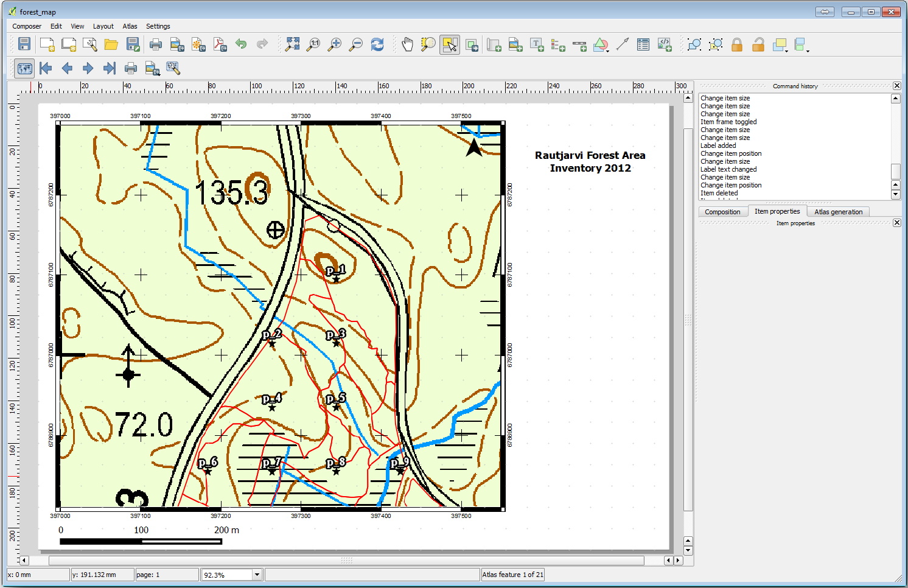This screenshot has height=588, width=908.
Task: Select the Add new legend tool
Action: [x=558, y=44]
